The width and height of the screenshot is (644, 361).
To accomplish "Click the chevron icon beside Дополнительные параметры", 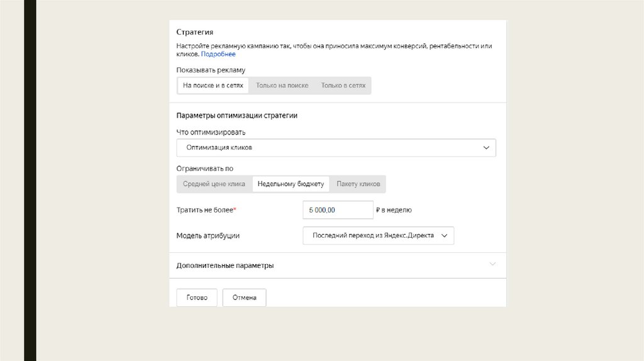I will point(492,264).
